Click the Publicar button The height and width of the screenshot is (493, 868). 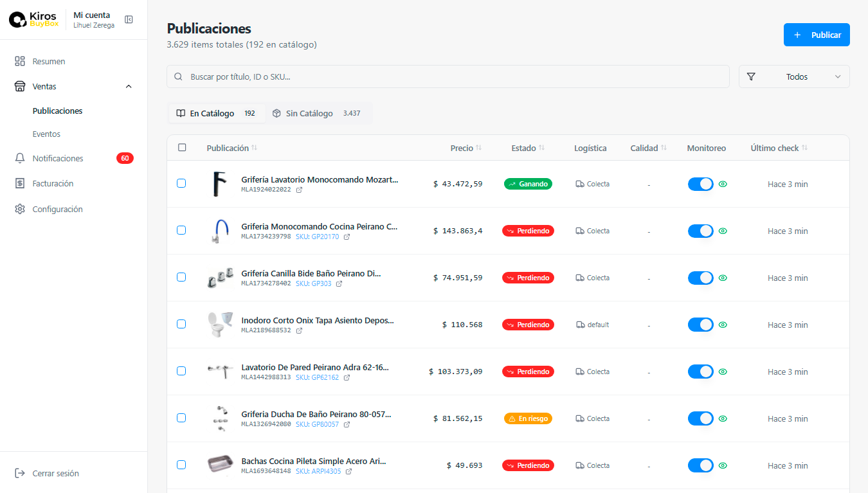pos(817,35)
